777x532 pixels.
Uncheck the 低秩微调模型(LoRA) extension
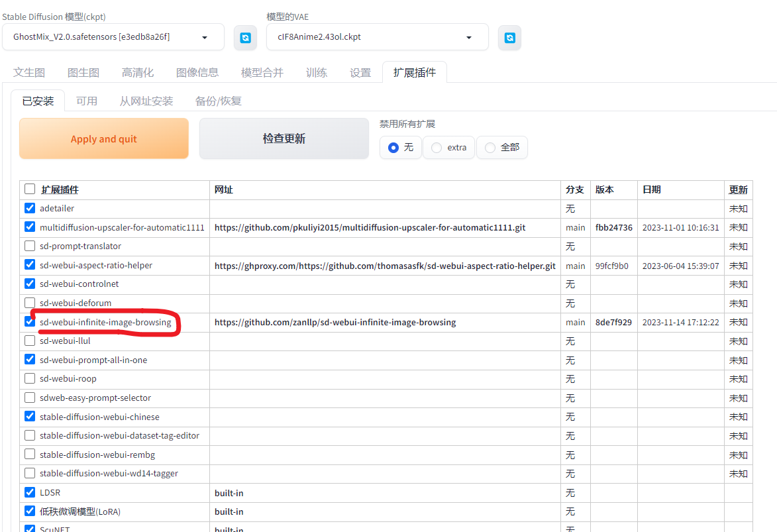pyautogui.click(x=30, y=511)
